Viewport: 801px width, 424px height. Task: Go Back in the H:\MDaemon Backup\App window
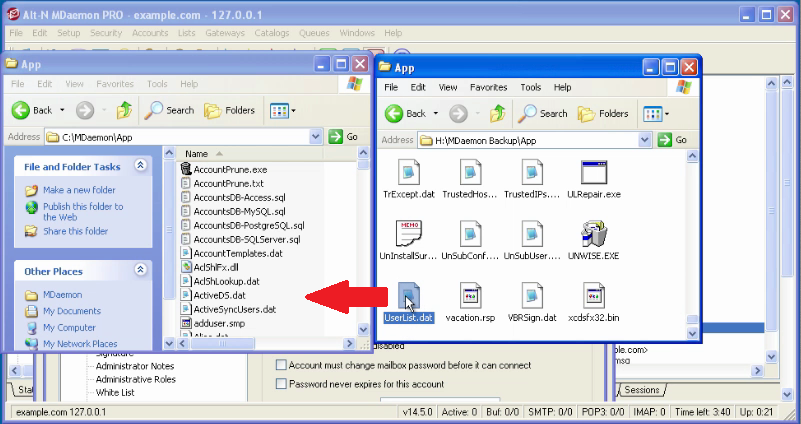coord(405,113)
